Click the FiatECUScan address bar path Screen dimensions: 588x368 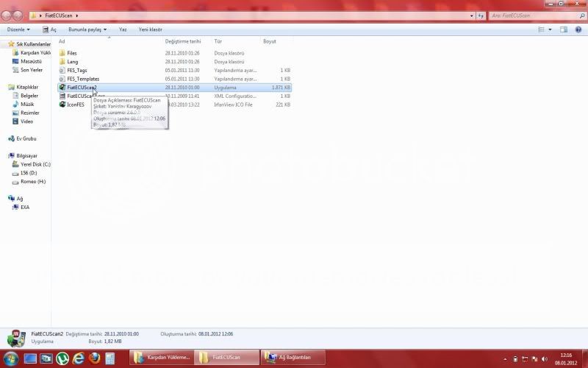tap(59, 15)
